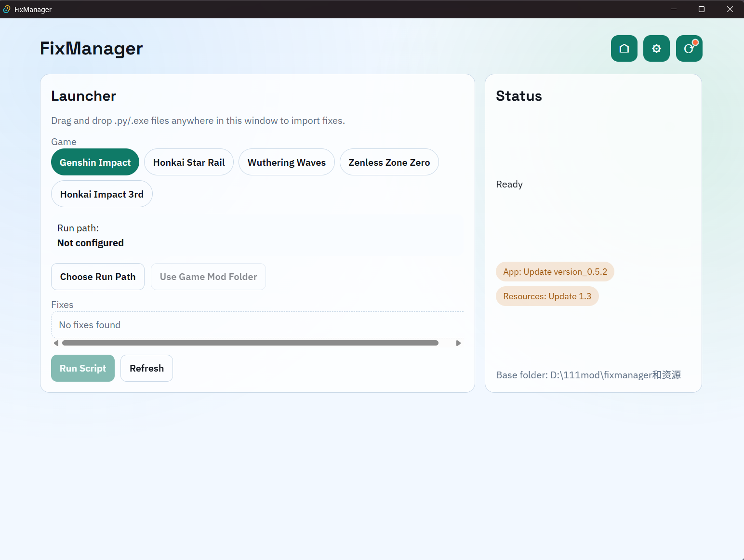Click the 'No fixes found' list area
The width and height of the screenshot is (744, 560).
257,325
